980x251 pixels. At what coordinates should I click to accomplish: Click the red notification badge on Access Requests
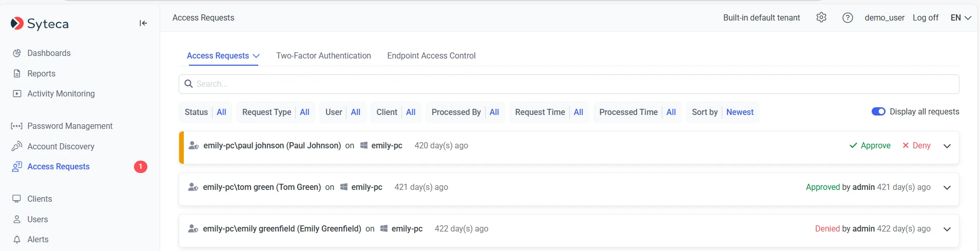coord(141,167)
